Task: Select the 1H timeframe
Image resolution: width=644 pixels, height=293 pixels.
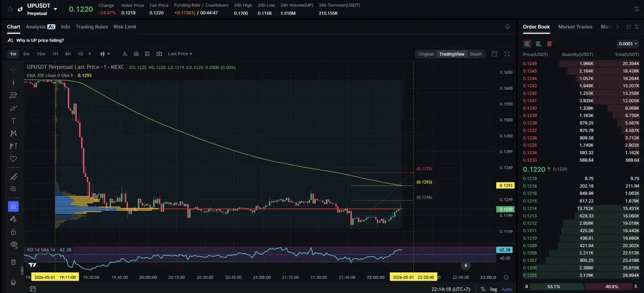Action: (x=55, y=54)
